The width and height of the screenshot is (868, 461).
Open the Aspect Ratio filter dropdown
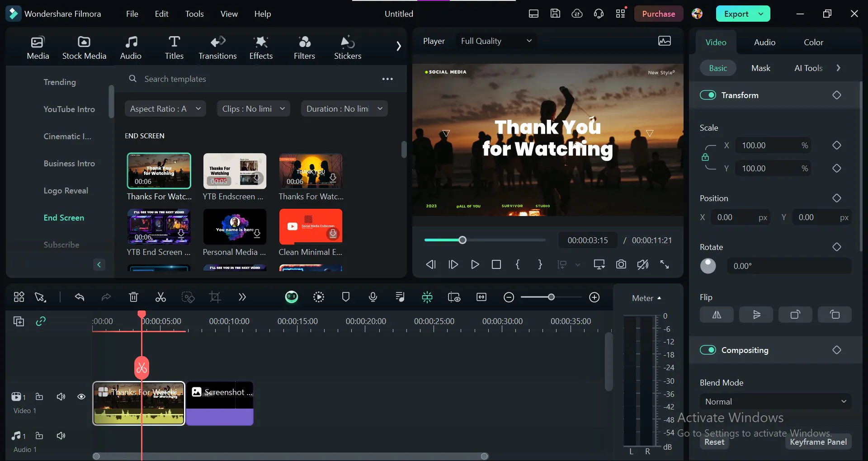[x=165, y=108]
